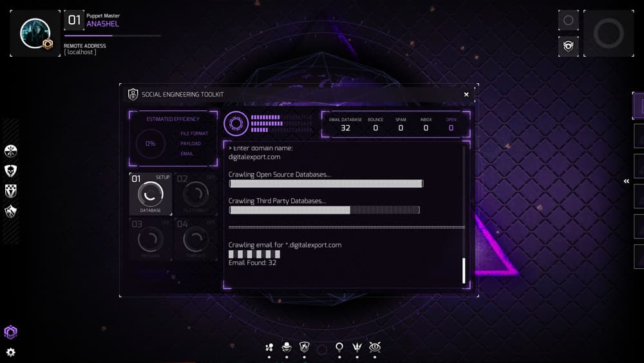Click the FILE FORMAT efficiency label
Image resolution: width=644 pixels, height=363 pixels.
[x=194, y=133]
